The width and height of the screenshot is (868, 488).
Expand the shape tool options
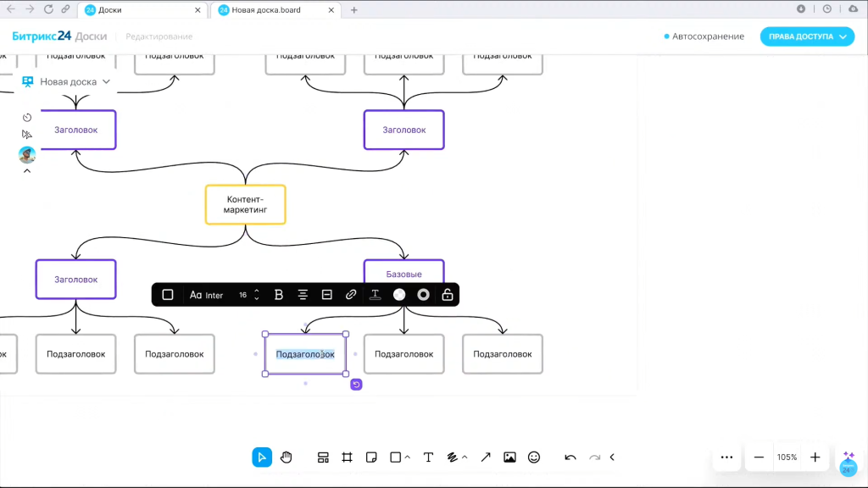point(408,457)
